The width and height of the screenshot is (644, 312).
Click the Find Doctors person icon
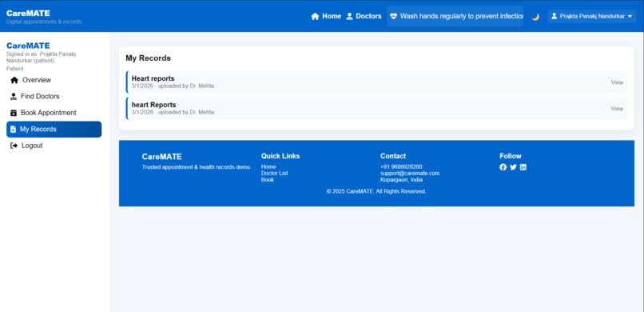pyautogui.click(x=14, y=97)
